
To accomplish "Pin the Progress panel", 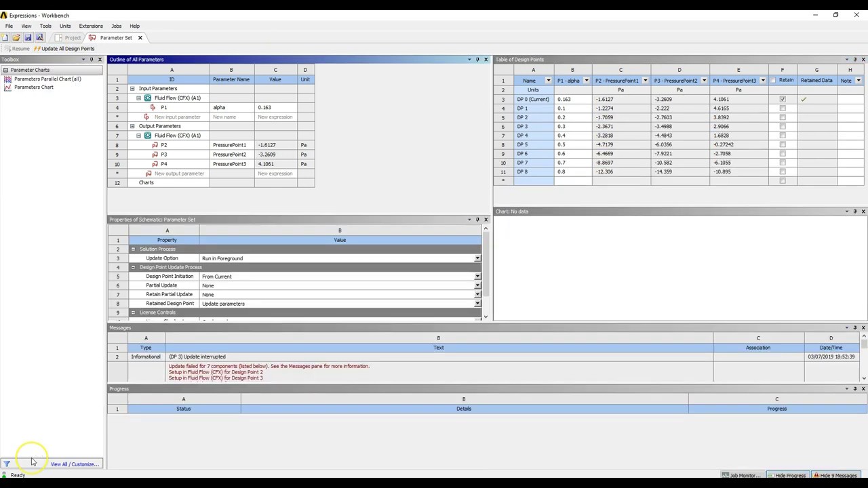I will [855, 389].
